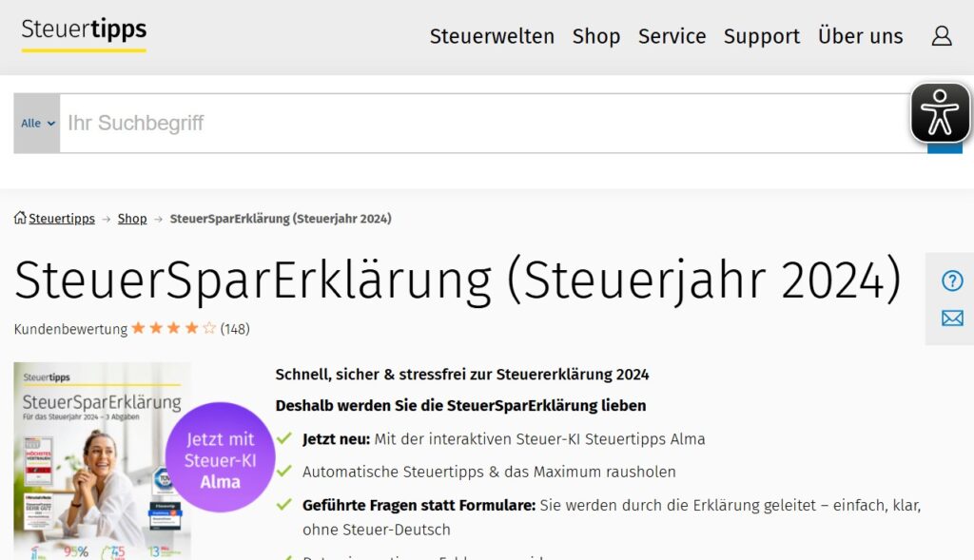Image resolution: width=974 pixels, height=560 pixels.
Task: Open the Support menu
Action: pos(761,36)
